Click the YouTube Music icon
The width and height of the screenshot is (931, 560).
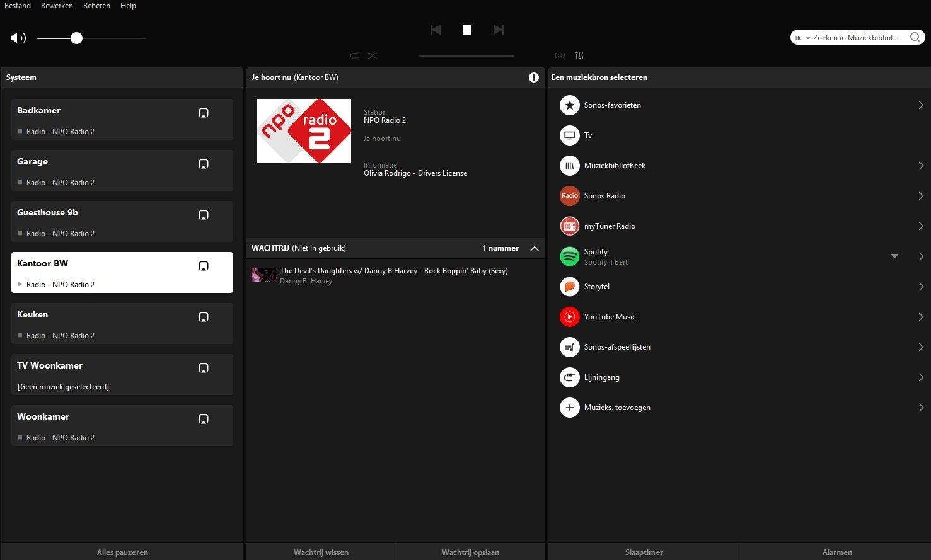tap(569, 317)
